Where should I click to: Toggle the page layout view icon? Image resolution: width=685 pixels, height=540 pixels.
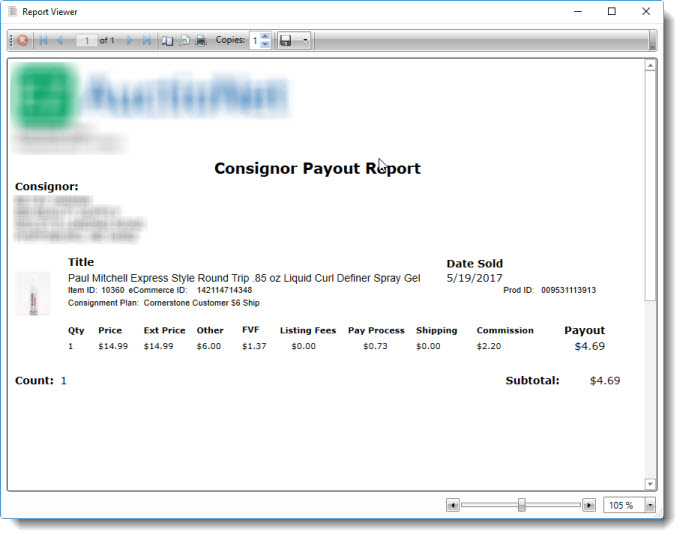[x=167, y=41]
